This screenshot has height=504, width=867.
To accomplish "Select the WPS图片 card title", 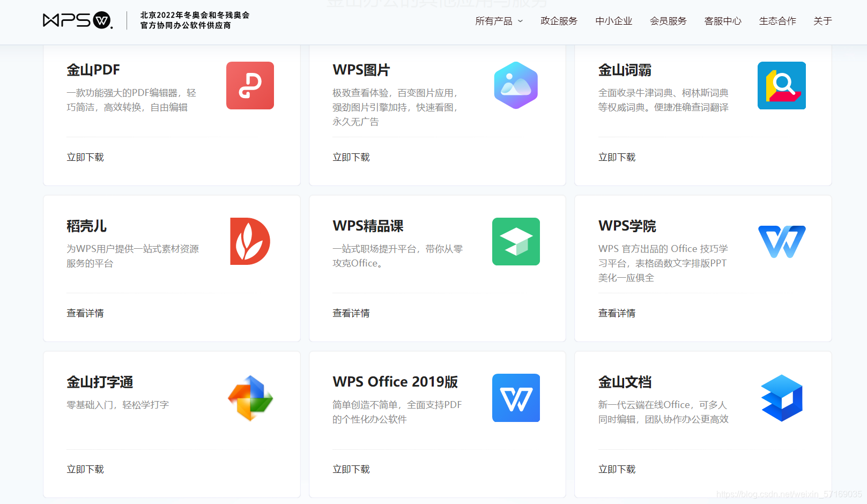I will coord(361,70).
